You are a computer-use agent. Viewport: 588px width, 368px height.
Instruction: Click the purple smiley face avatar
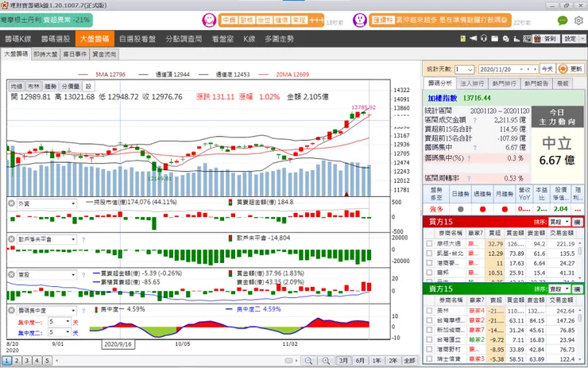(360, 20)
